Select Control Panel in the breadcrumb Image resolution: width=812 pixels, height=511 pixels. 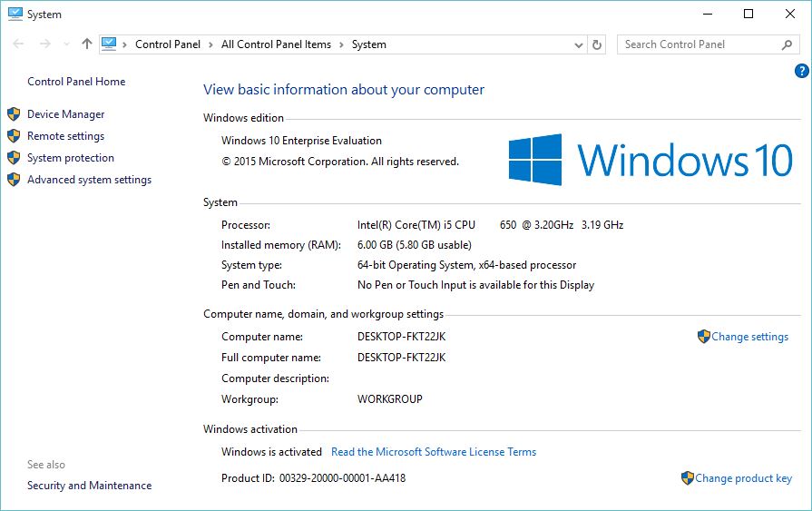tap(167, 44)
